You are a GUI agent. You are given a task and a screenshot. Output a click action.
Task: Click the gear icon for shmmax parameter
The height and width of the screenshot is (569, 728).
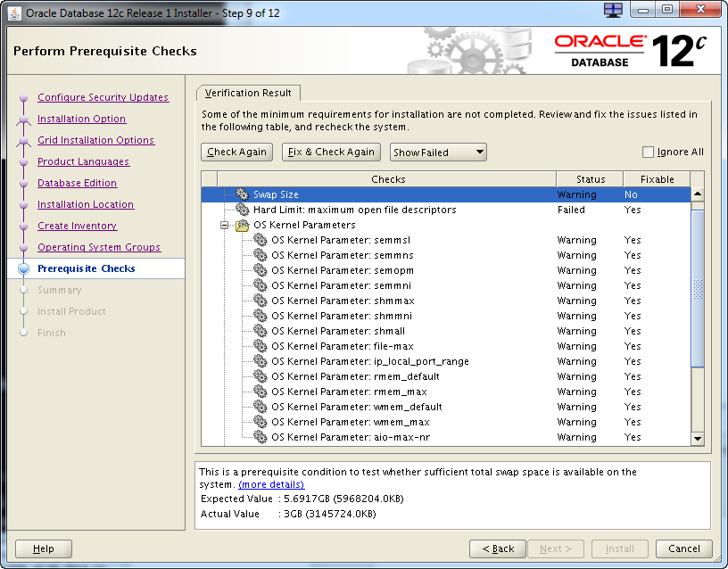(x=260, y=301)
